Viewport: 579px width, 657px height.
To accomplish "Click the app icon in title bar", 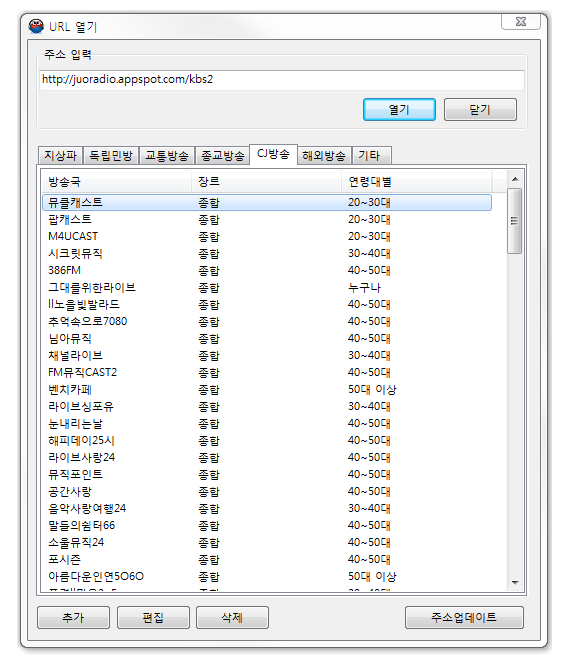I will pyautogui.click(x=36, y=26).
